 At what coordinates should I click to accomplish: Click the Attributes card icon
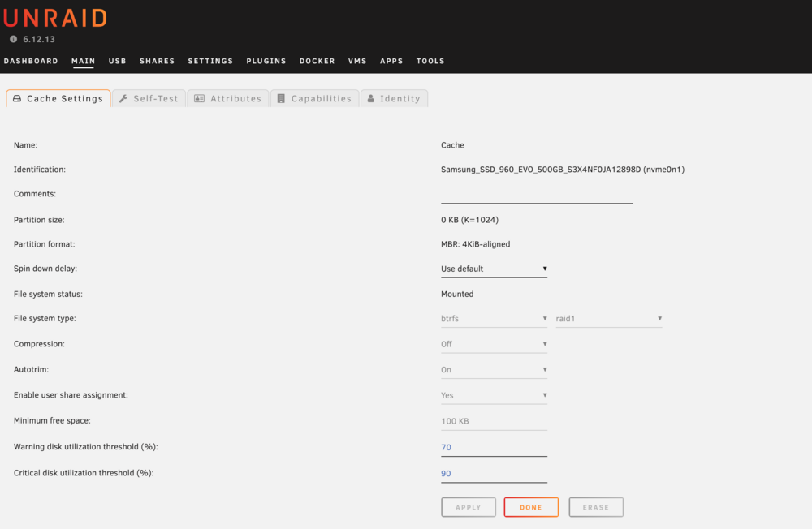point(200,98)
